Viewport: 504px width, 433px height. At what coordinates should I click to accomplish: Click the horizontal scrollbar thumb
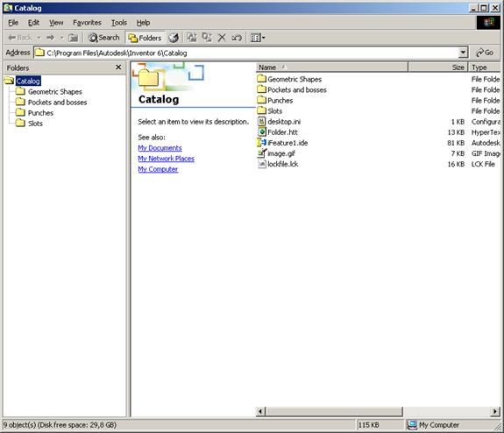[334, 411]
